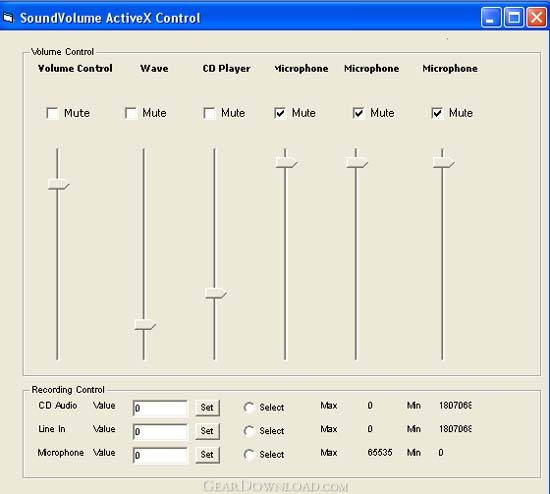Click the Wave volume slider handle
This screenshot has height=494, width=550.
tap(145, 325)
